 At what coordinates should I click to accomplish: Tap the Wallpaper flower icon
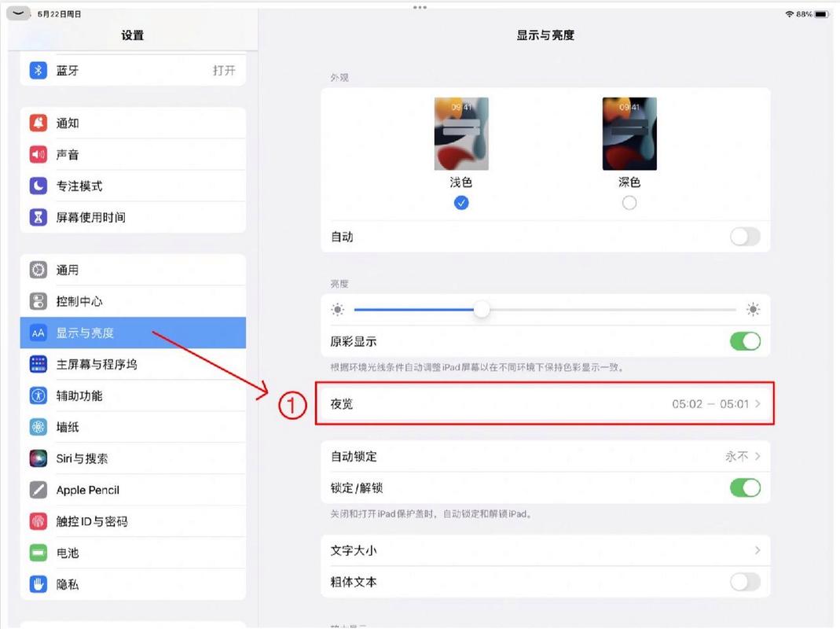pyautogui.click(x=38, y=427)
